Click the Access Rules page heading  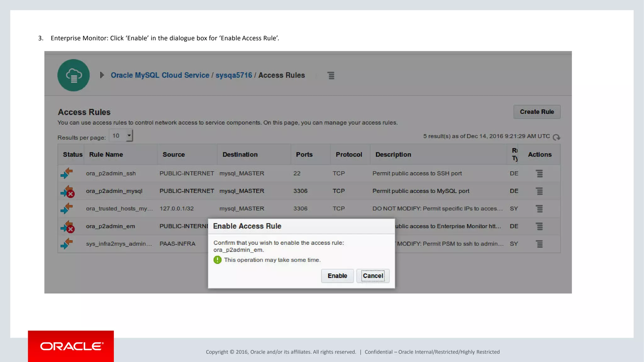[x=84, y=112]
